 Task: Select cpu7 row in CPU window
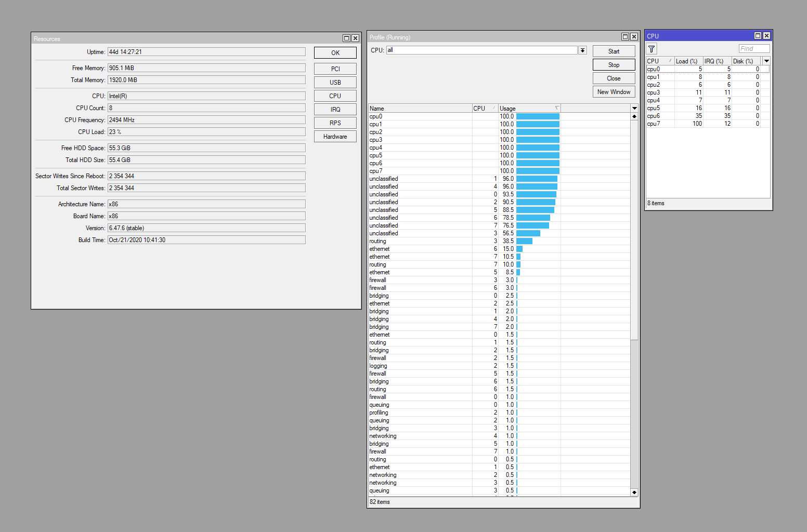708,124
